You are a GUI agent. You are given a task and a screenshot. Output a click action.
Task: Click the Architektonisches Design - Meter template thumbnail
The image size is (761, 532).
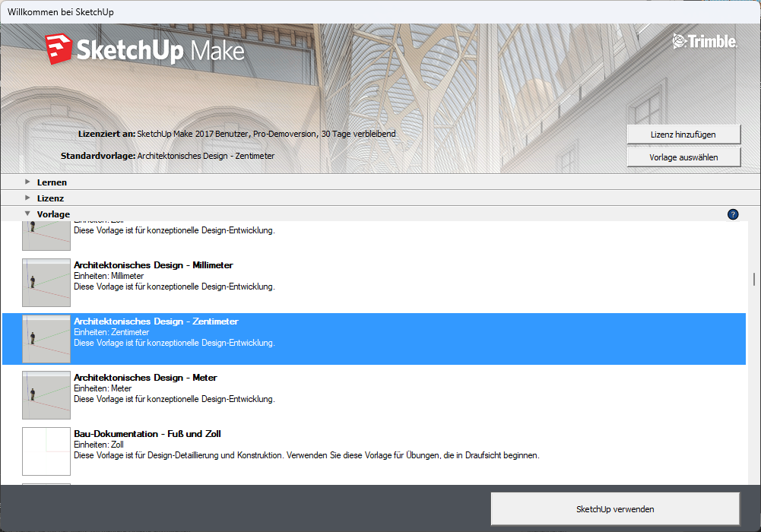(46, 394)
